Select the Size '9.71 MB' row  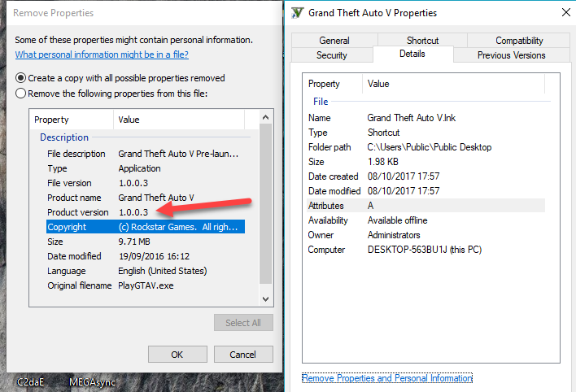coord(146,242)
